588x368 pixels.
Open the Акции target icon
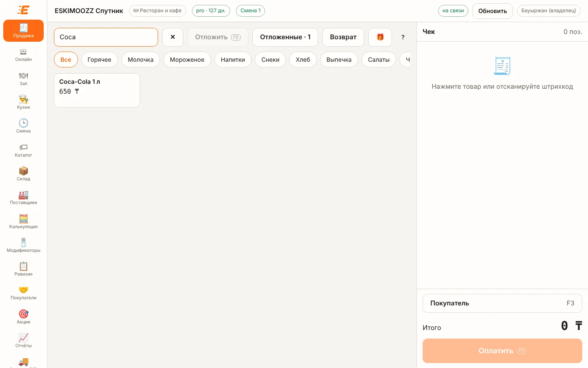23,314
